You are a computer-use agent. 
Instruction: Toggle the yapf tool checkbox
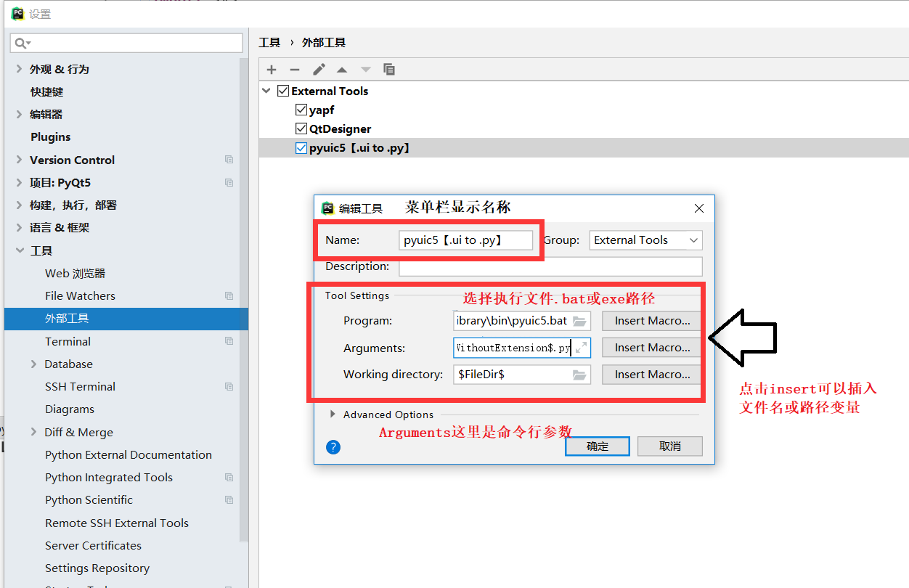click(301, 110)
